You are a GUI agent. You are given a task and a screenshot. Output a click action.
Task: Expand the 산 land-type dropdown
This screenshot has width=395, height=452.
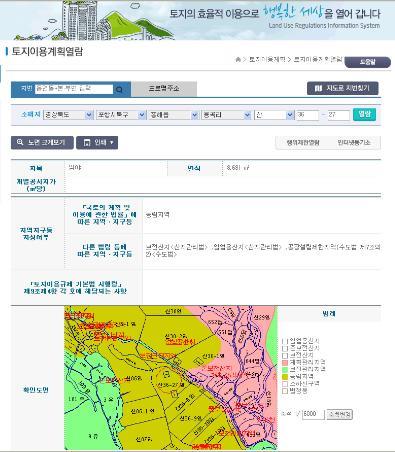(x=274, y=115)
